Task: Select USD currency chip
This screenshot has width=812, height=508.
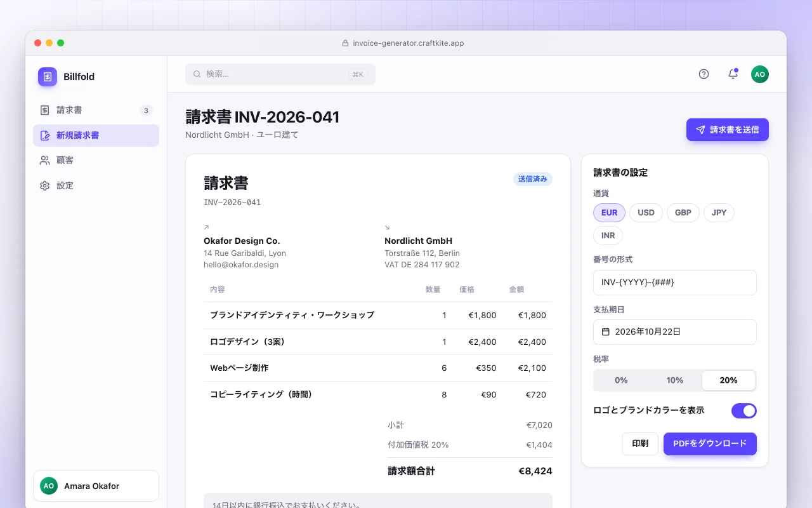Action: 646,213
